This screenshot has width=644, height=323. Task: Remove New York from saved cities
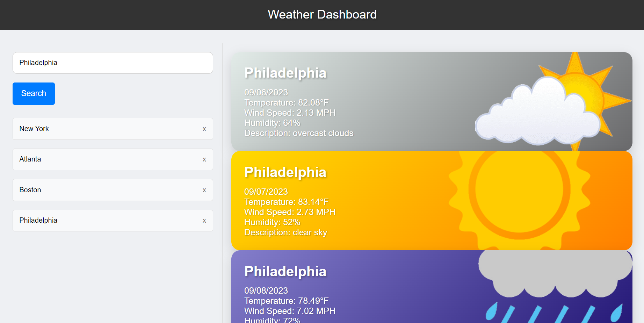click(x=204, y=129)
